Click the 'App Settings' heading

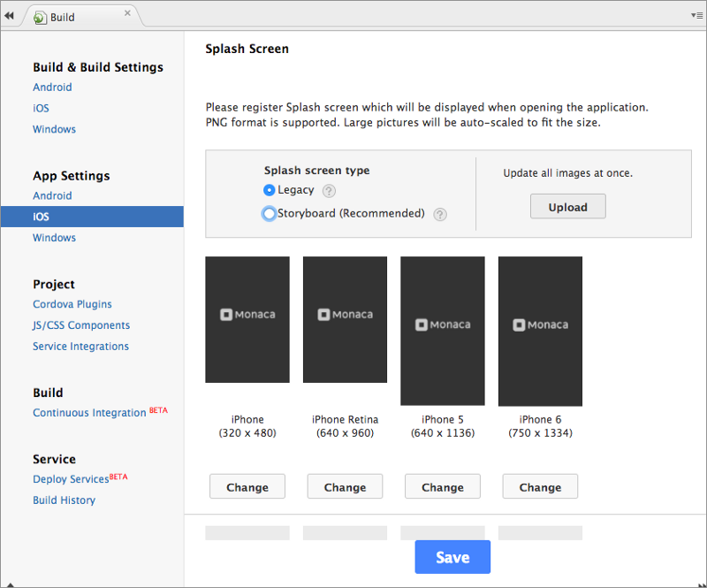[72, 176]
